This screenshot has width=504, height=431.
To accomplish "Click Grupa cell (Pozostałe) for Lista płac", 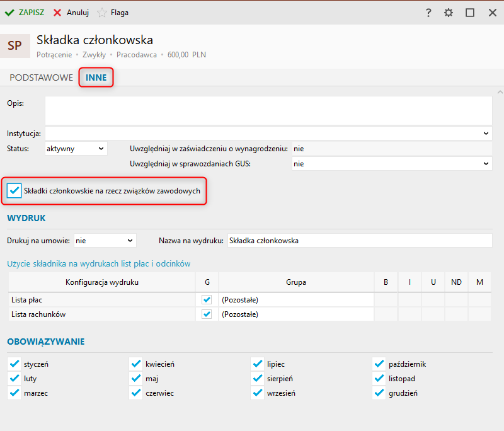I will click(x=296, y=299).
